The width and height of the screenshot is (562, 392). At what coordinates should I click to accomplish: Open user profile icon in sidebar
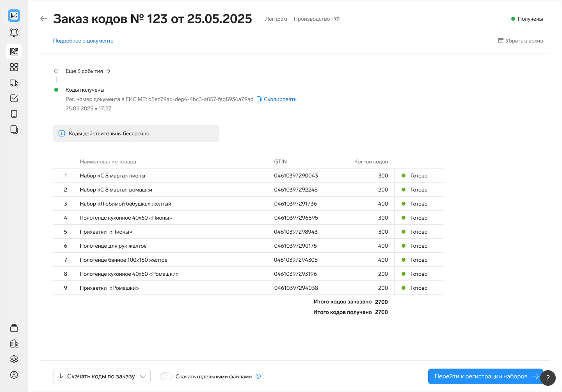tap(14, 375)
